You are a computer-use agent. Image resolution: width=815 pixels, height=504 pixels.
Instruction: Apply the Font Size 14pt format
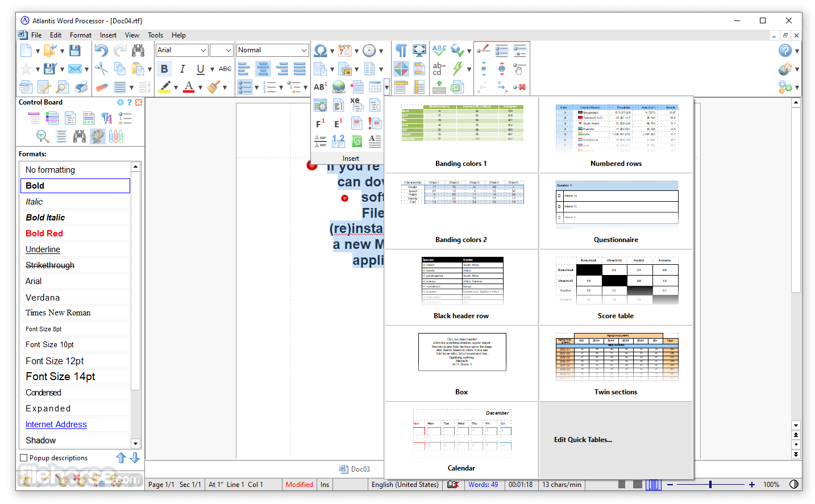(x=75, y=377)
